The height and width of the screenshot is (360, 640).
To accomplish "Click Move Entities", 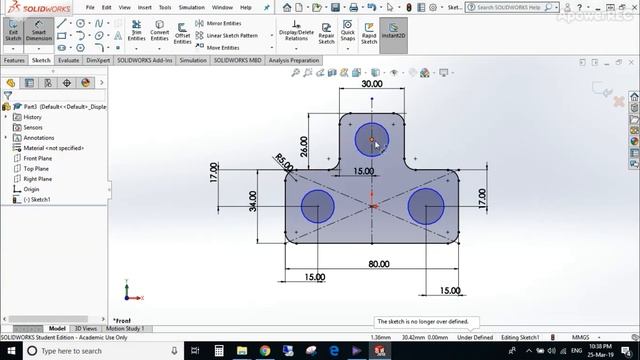I will [218, 47].
